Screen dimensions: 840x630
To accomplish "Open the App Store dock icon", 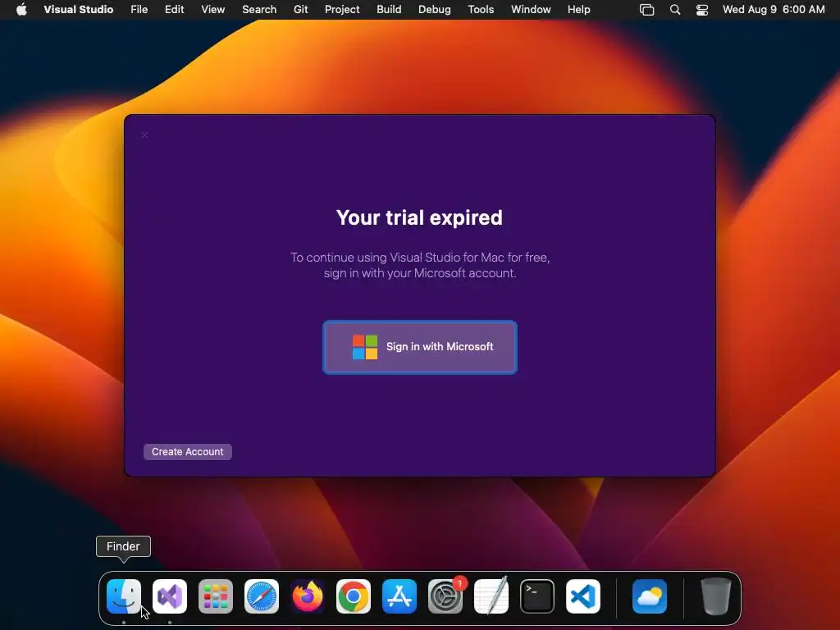I will [x=399, y=596].
